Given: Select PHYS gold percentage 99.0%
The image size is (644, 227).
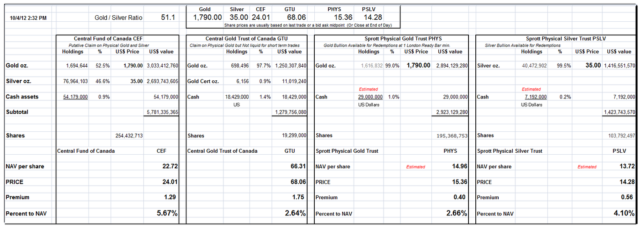Looking at the screenshot, I should [x=392, y=65].
